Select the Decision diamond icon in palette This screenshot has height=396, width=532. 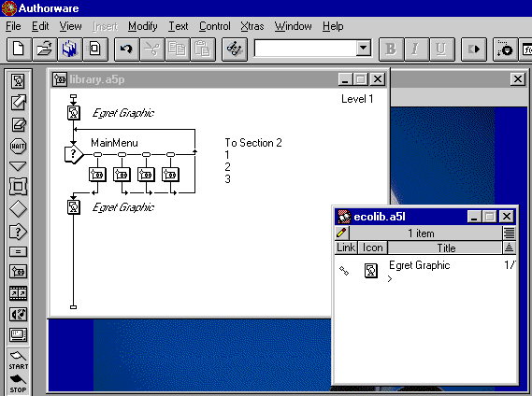pos(18,209)
